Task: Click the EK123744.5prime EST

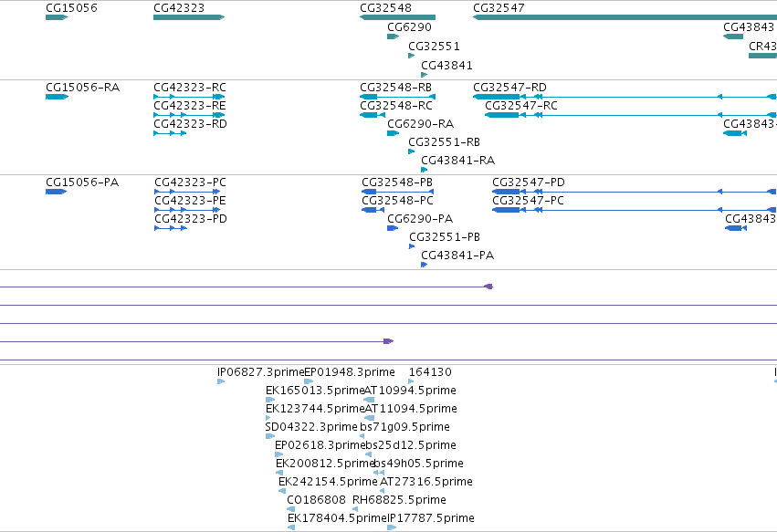Action: pos(268,418)
